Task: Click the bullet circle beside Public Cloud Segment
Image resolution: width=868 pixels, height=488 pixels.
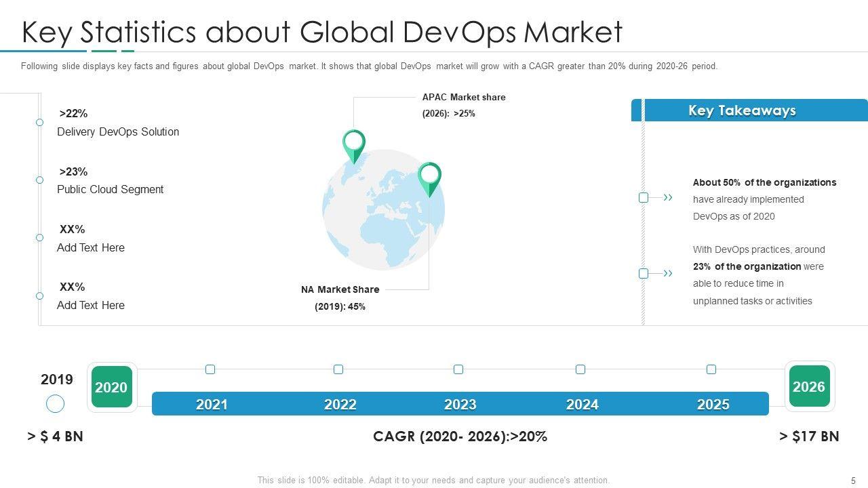Action: [x=39, y=180]
